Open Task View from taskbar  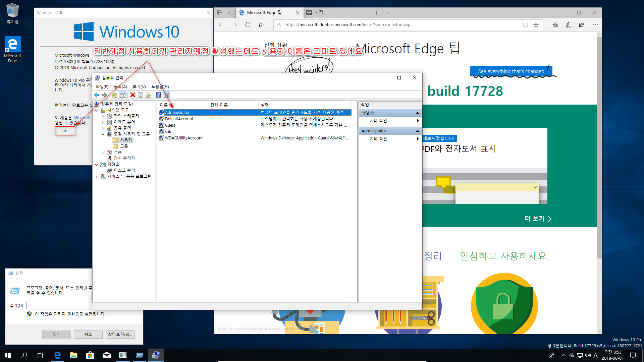click(x=40, y=355)
